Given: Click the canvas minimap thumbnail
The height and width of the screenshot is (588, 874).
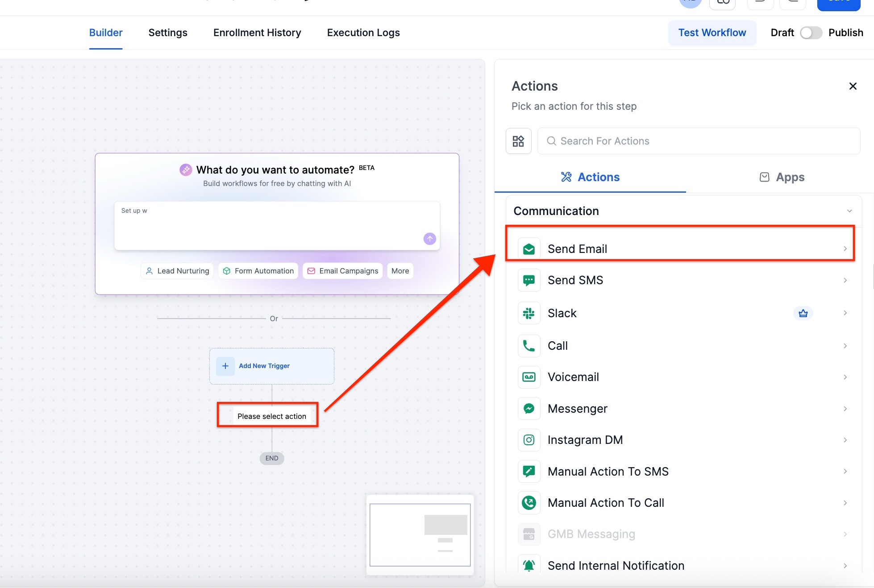Looking at the screenshot, I should coord(420,534).
